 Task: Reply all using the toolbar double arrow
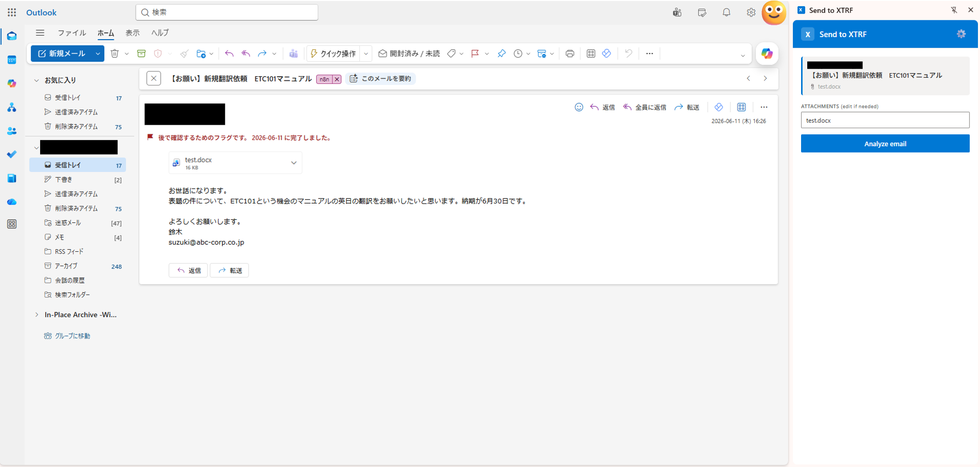point(246,53)
